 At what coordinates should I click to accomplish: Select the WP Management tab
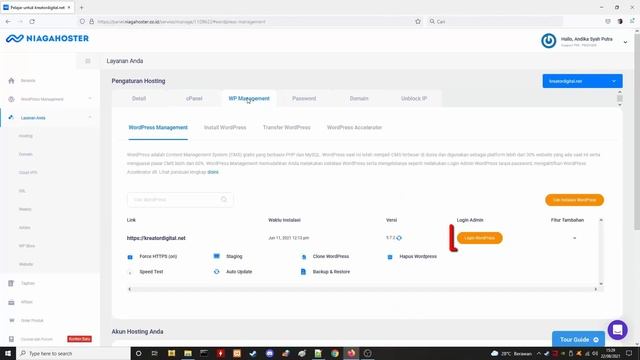tap(249, 98)
